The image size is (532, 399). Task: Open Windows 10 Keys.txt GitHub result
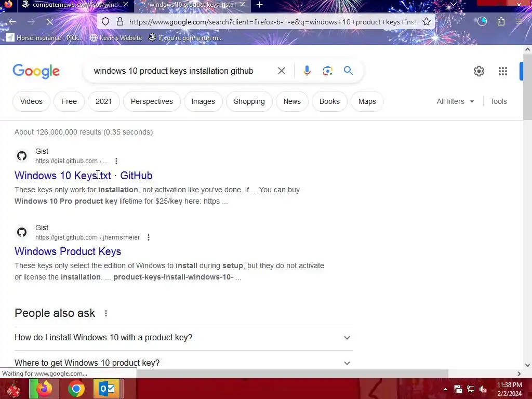[84, 176]
